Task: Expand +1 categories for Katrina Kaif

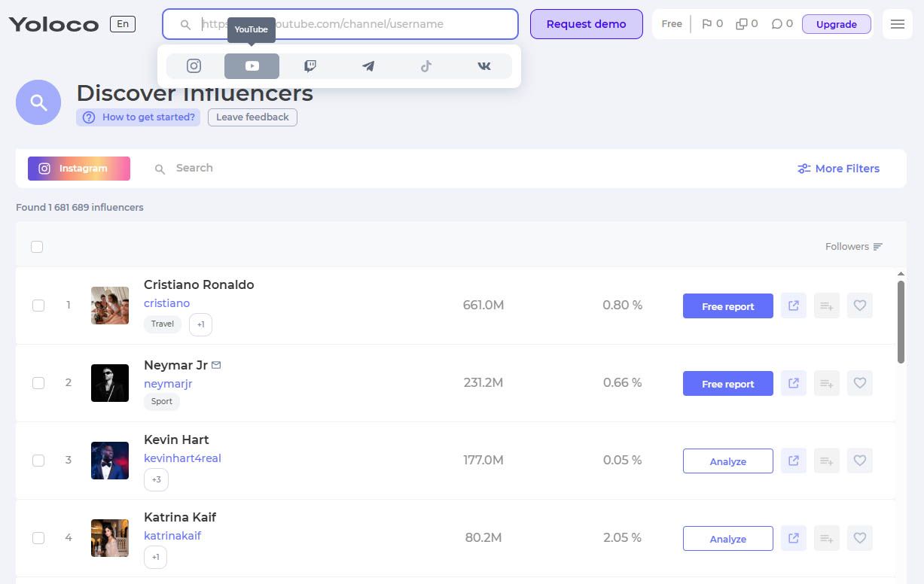Action: 155,557
